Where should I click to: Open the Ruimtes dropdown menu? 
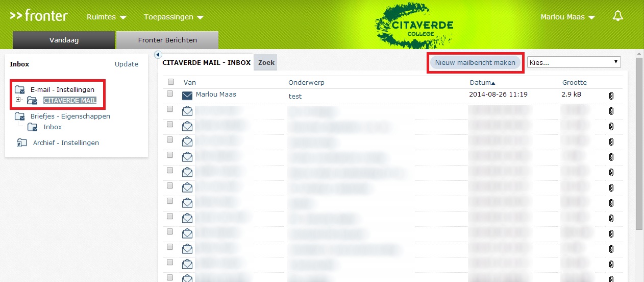(107, 17)
